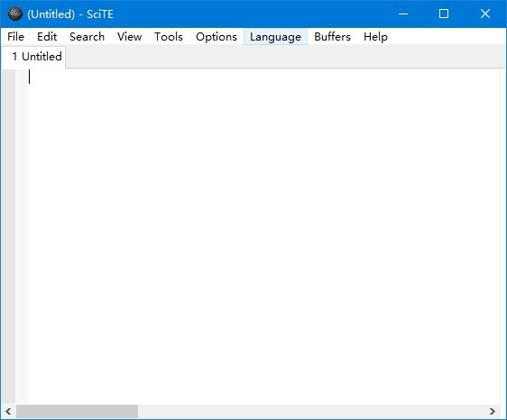
Task: Open the Edit menu
Action: pos(47,37)
